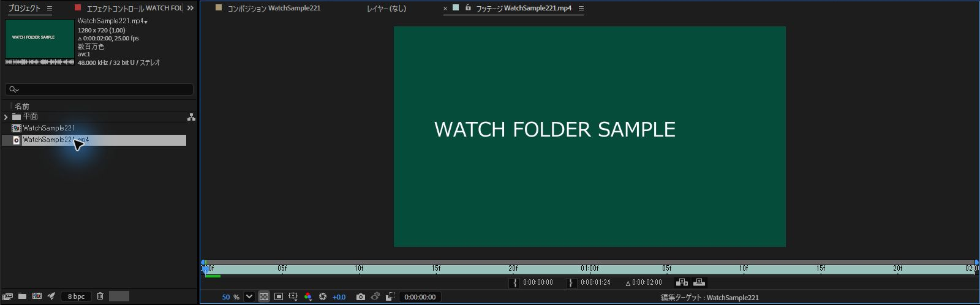The height and width of the screenshot is (305, 980).
Task: Show channel and color management settings
Action: tap(308, 297)
